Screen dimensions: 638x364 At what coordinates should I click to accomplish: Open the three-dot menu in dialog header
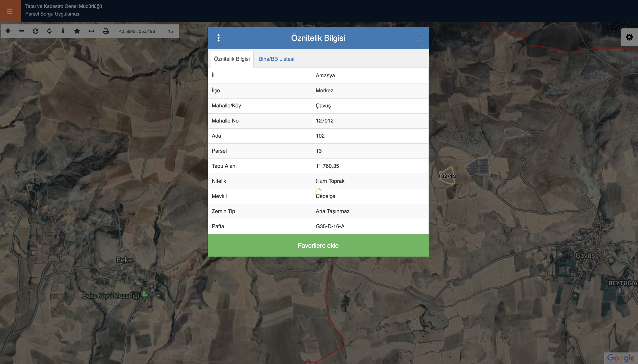(218, 38)
